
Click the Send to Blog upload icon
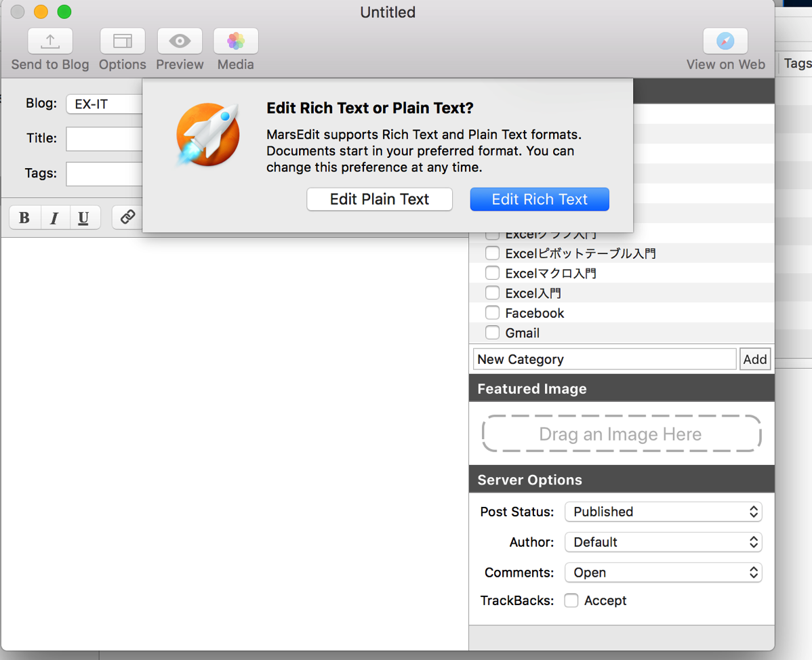(x=50, y=41)
